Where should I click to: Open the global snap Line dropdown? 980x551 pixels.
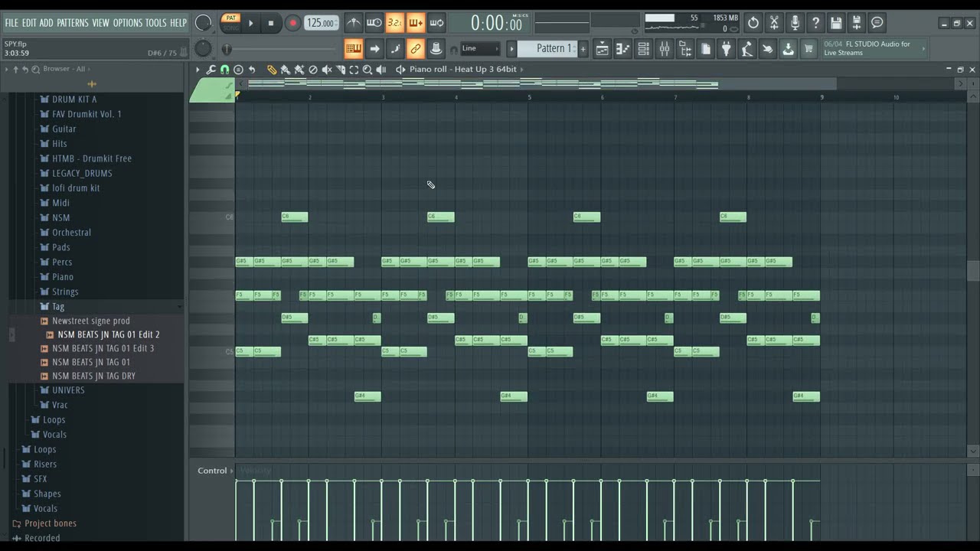point(480,49)
